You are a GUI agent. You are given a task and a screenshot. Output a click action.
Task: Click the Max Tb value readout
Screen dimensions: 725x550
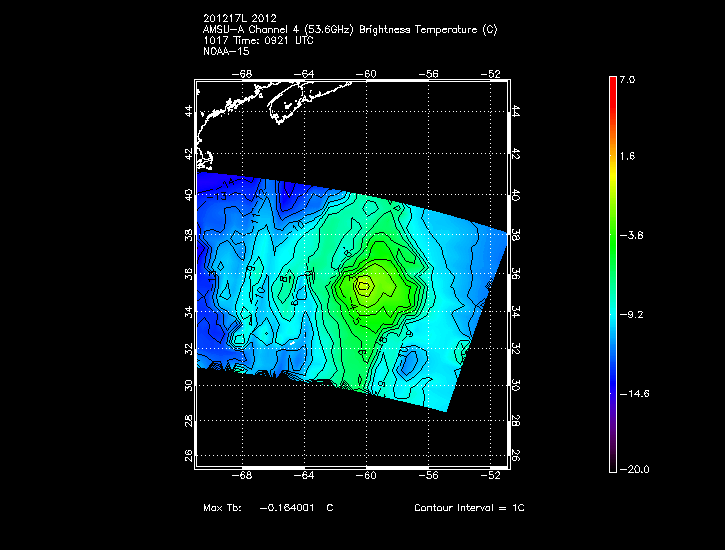click(x=267, y=508)
